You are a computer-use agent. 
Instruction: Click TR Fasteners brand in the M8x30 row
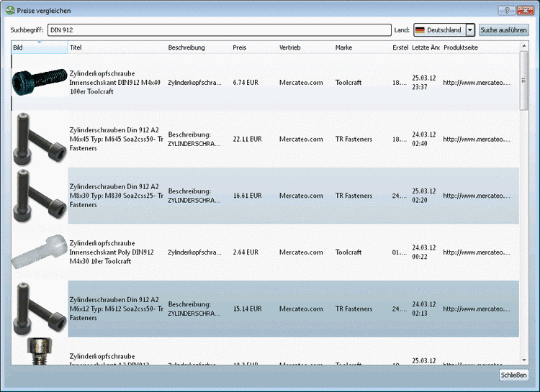(x=354, y=196)
